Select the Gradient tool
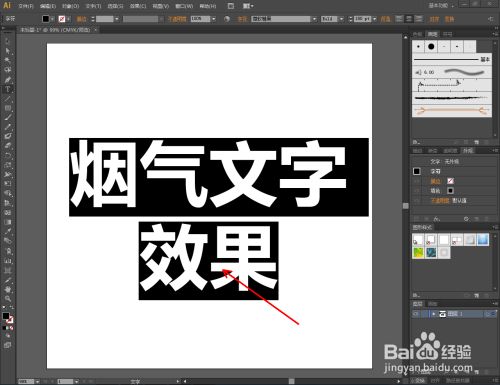 point(8,222)
